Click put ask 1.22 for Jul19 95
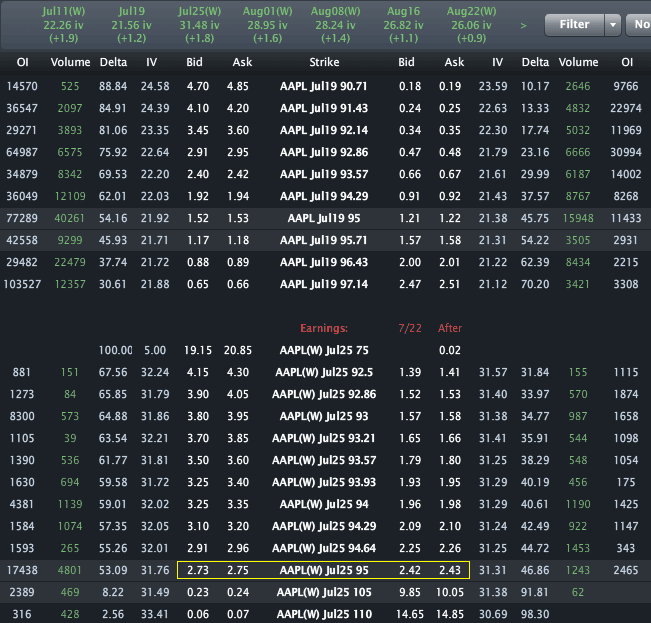This screenshot has height=623, width=651. (450, 218)
